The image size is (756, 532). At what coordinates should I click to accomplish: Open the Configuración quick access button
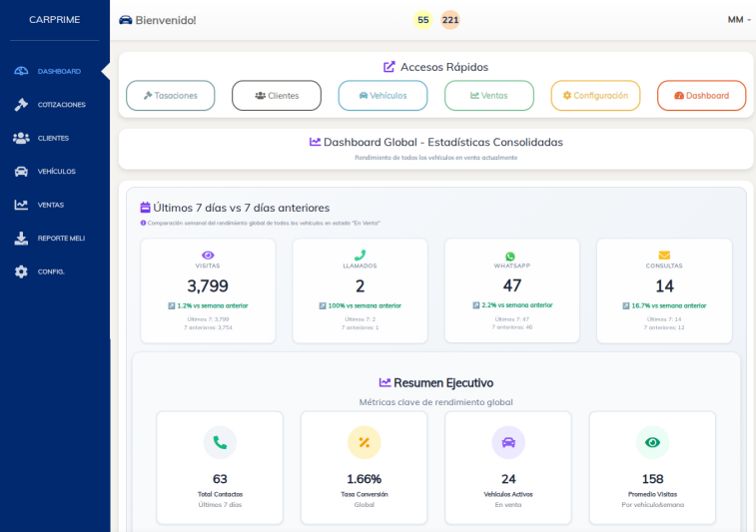click(x=595, y=96)
